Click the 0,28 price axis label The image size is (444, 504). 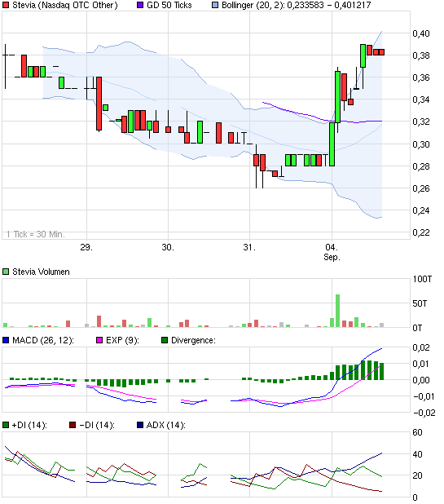(421, 166)
